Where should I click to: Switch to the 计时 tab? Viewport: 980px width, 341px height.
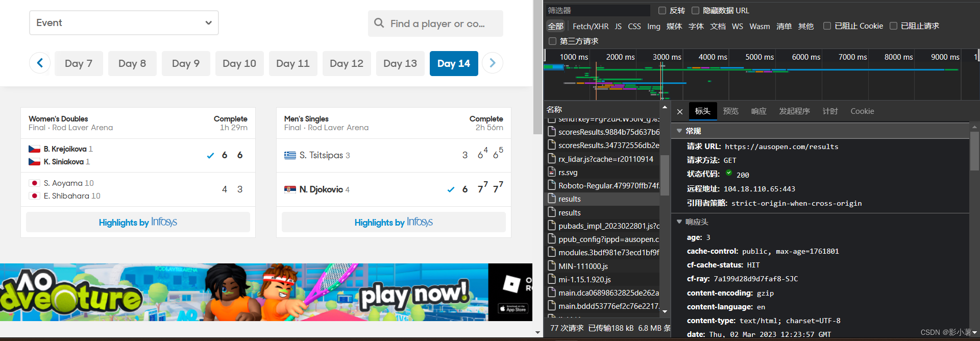click(830, 111)
